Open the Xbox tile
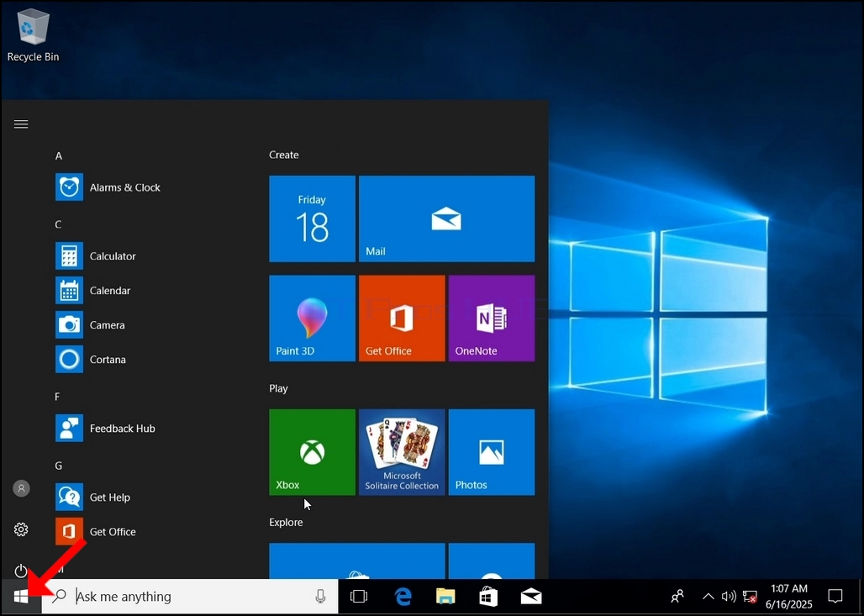The height and width of the screenshot is (616, 864). 312,452
